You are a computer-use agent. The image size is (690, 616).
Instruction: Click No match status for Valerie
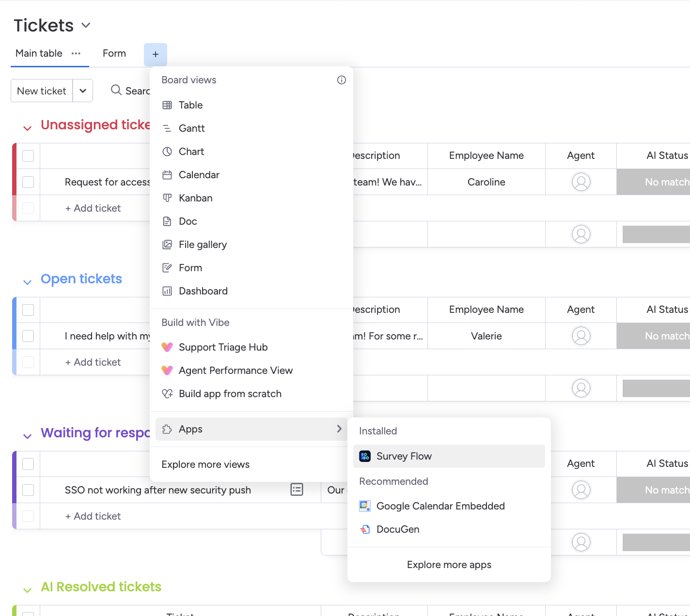(x=653, y=336)
